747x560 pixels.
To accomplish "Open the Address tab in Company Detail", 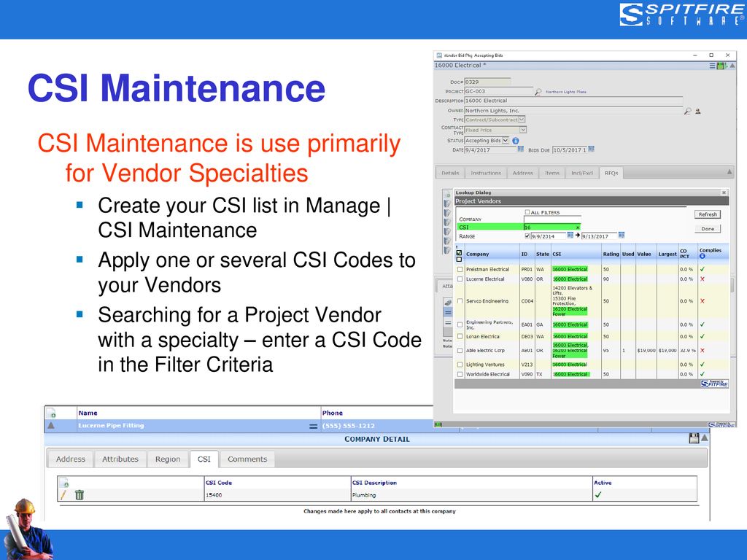I will [x=71, y=459].
